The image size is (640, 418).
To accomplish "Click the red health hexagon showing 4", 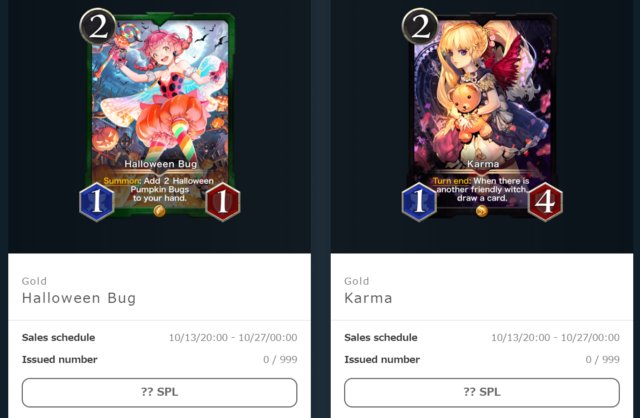I will [545, 202].
